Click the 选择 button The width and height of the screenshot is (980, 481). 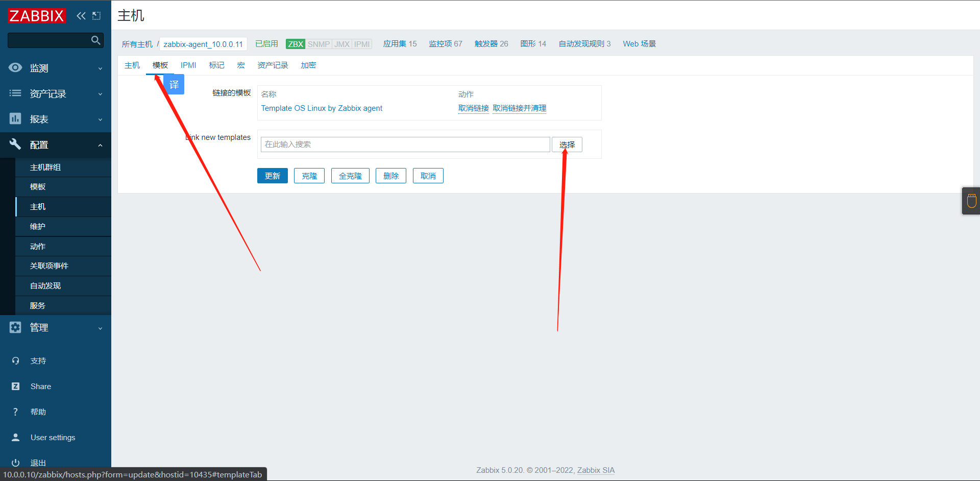click(567, 145)
